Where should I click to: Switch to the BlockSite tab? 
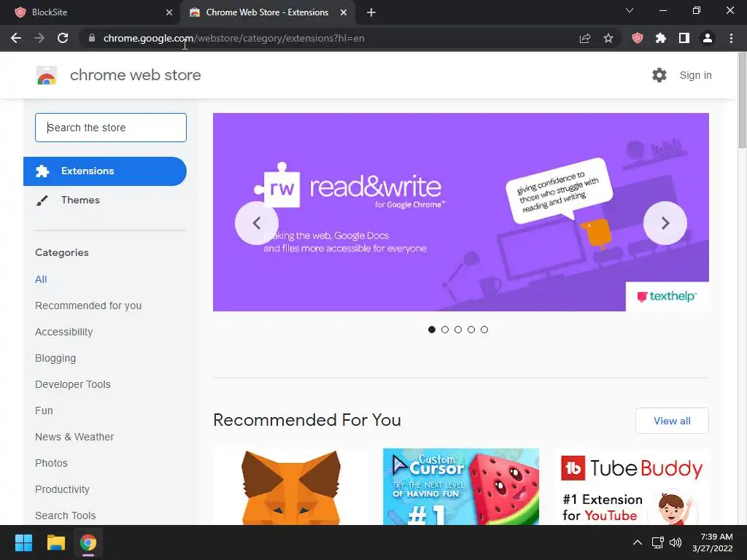point(90,12)
